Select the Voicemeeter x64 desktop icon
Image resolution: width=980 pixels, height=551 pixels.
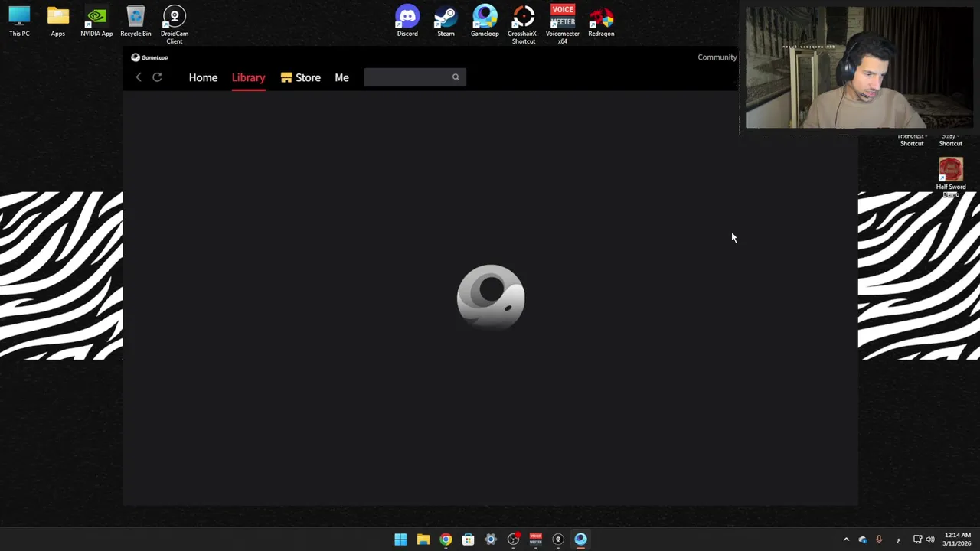[x=563, y=24]
